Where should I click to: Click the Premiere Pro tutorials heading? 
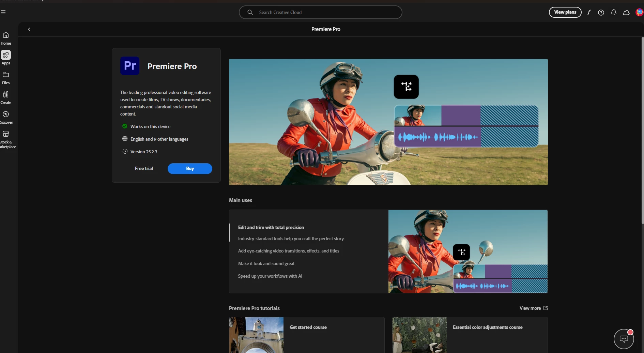pos(254,308)
